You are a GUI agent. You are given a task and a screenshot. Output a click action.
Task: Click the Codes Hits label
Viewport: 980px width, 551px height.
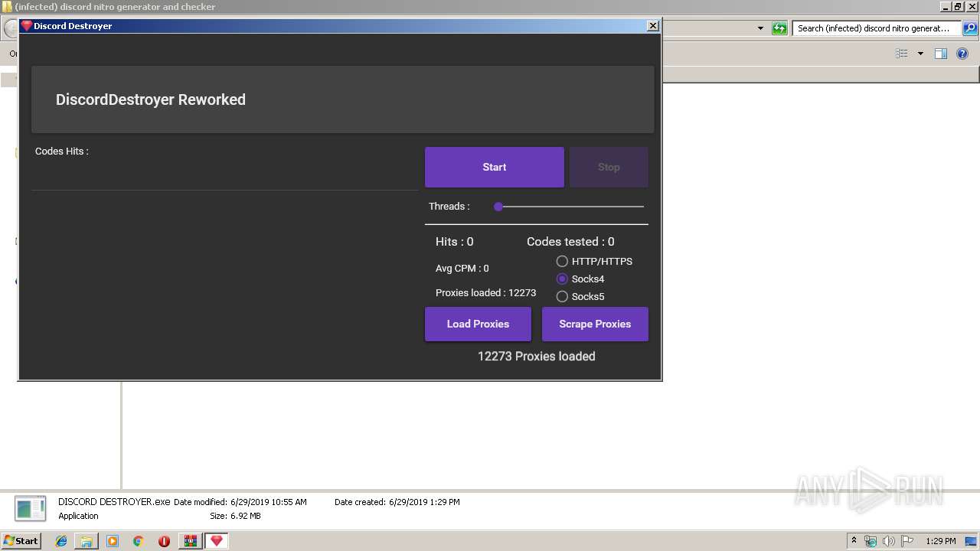tap(62, 151)
